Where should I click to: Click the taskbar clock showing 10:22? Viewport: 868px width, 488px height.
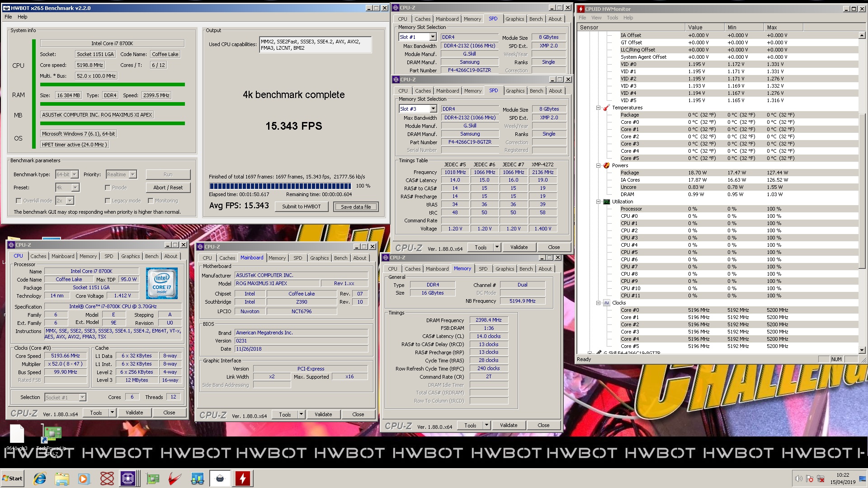click(x=842, y=479)
